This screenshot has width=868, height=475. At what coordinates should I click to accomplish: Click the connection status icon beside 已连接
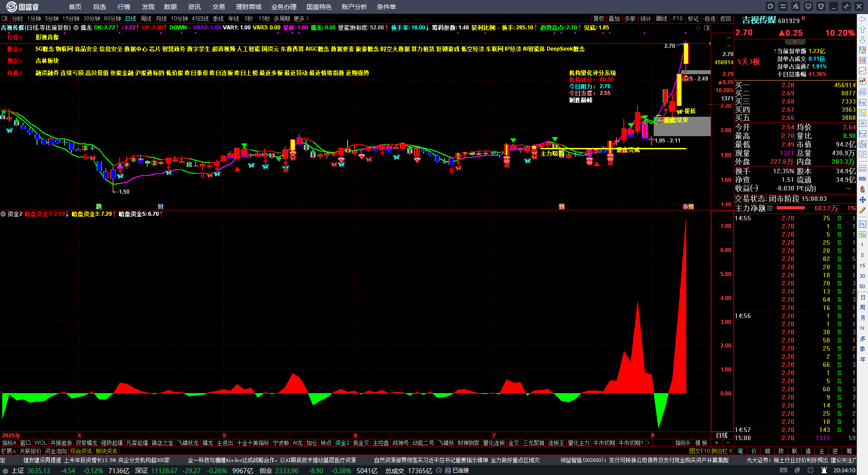coord(448,470)
